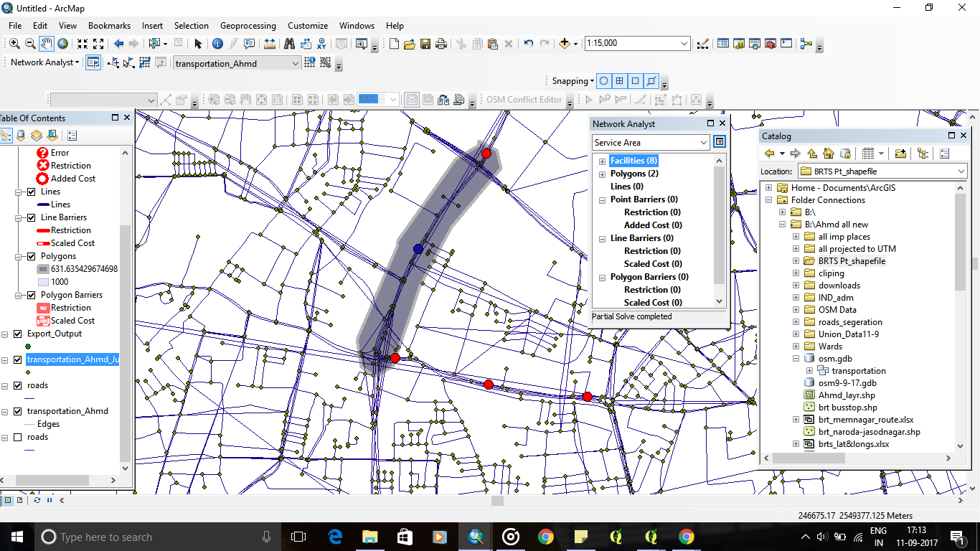Screen dimensions: 980x551
Task: Enable the bottom roads layer checkbox
Action: click(17, 437)
